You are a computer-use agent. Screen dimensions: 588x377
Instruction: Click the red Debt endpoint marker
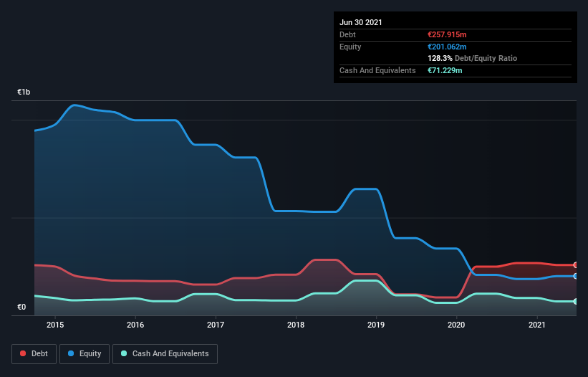(x=576, y=265)
